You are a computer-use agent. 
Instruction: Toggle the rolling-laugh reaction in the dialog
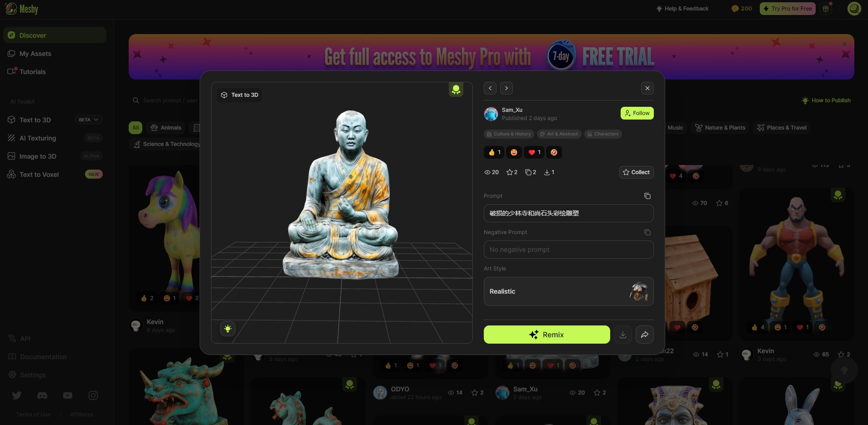click(554, 152)
